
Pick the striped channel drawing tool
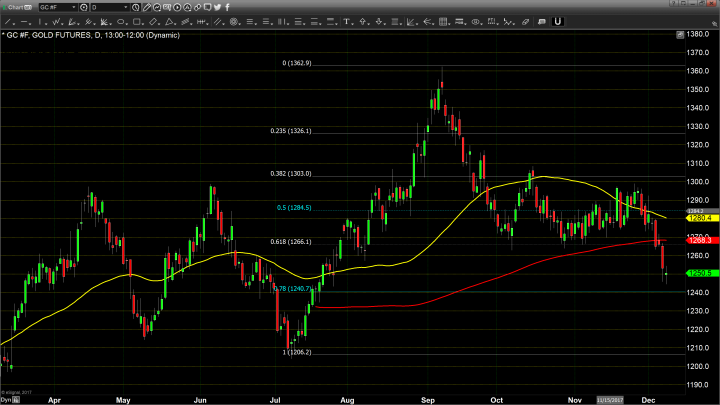[186, 22]
